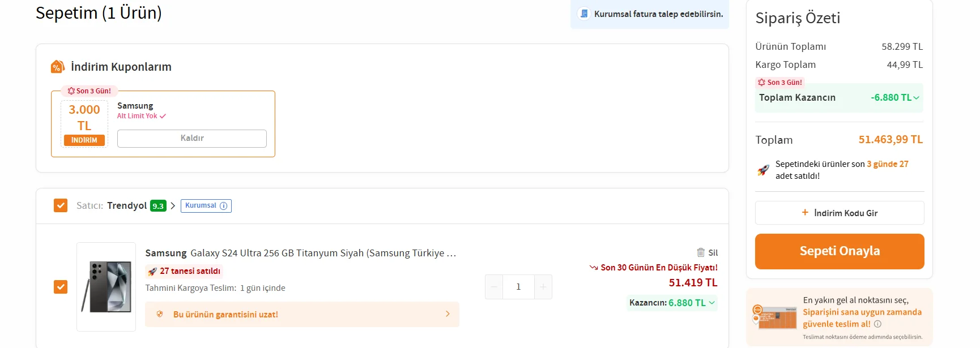This screenshot has height=348, width=980.
Task: Uncheck the Trendyol seller checkbox
Action: 61,205
